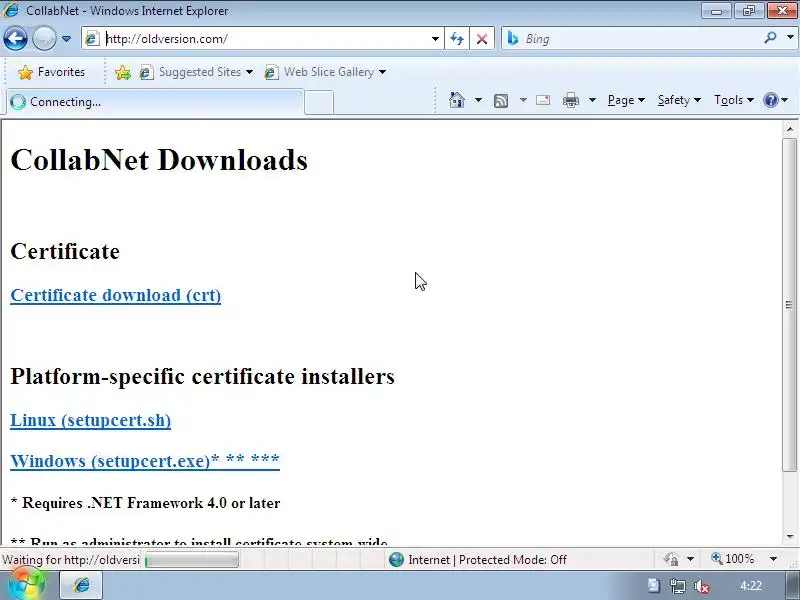This screenshot has height=600, width=800.
Task: Click Internet Explorer taskbar button
Action: click(81, 585)
